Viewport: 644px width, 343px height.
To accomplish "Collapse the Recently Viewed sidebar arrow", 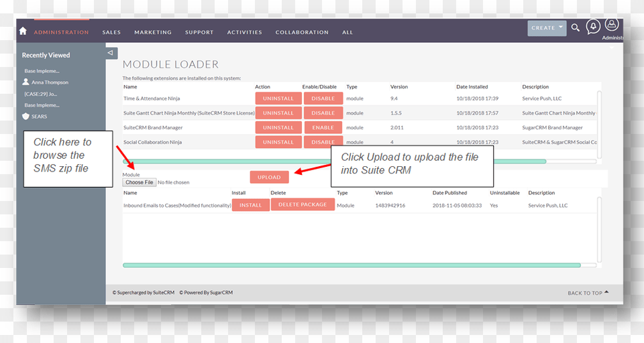I will tap(111, 53).
